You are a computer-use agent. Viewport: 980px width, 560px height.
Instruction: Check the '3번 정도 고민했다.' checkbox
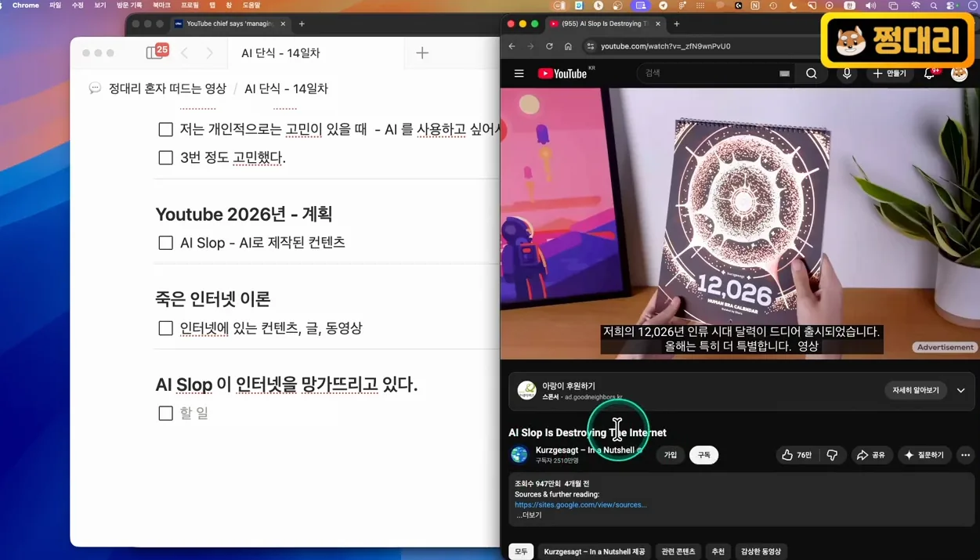[165, 157]
